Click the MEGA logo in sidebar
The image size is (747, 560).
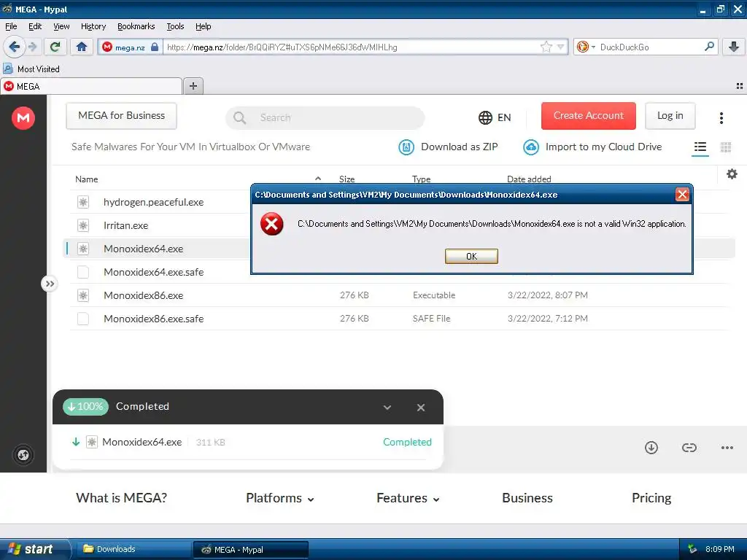point(23,117)
